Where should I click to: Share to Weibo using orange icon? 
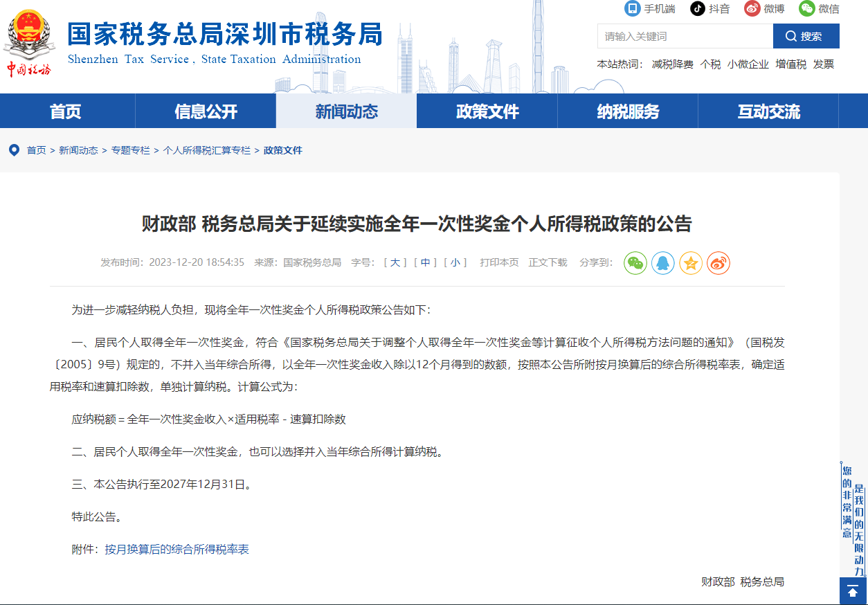click(x=718, y=263)
